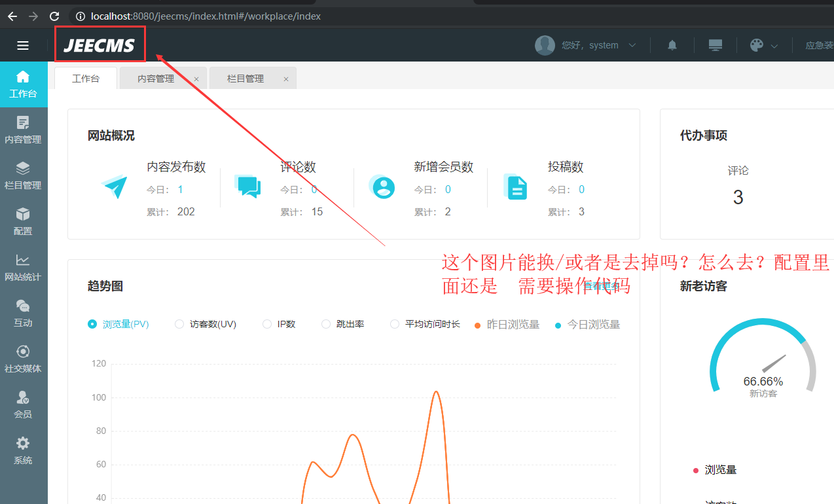Click the chat bubbles 评论数 icon

pyautogui.click(x=248, y=187)
